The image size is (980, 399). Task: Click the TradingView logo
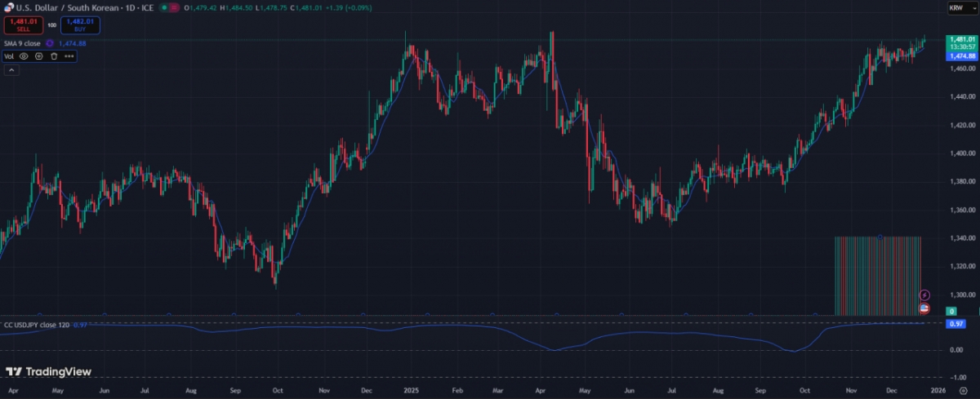(x=48, y=372)
